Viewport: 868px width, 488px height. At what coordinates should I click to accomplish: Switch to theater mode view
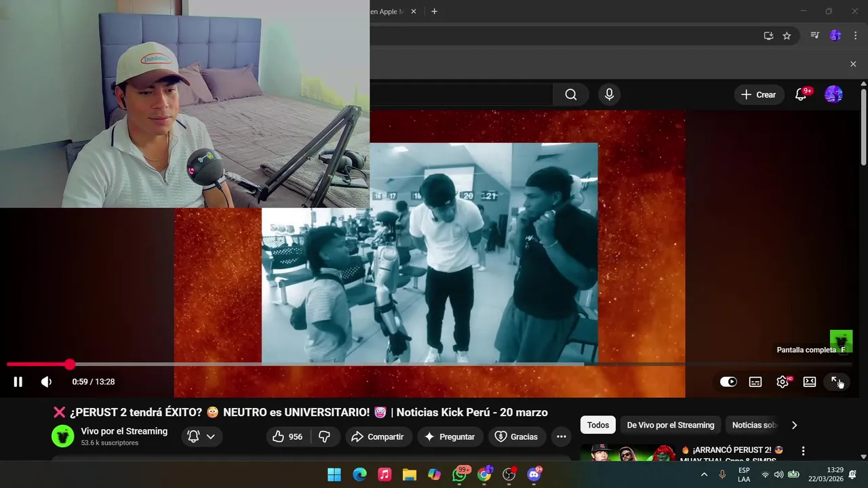tap(810, 382)
